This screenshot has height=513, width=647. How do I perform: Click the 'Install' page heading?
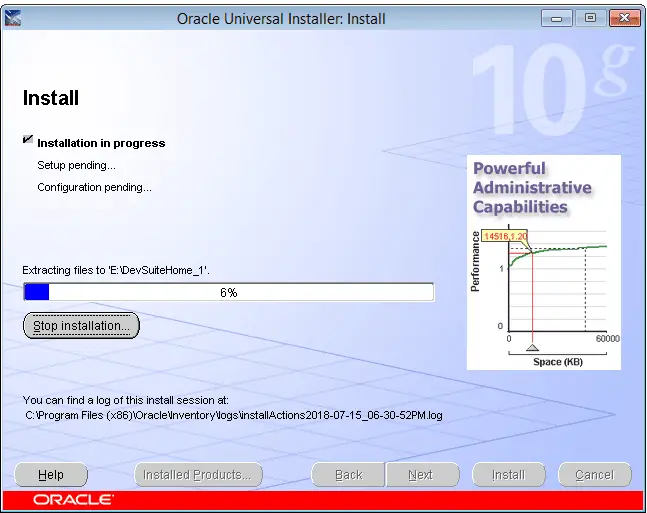point(51,98)
